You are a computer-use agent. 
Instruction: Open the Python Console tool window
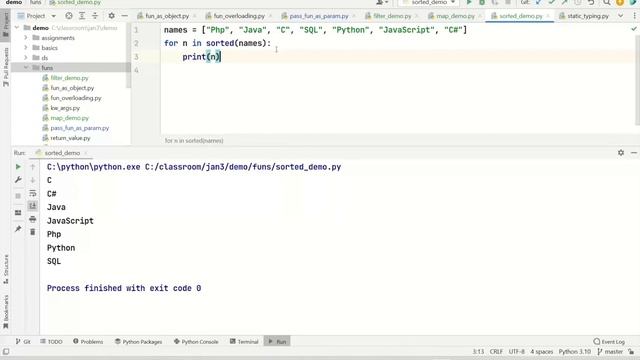[196, 342]
